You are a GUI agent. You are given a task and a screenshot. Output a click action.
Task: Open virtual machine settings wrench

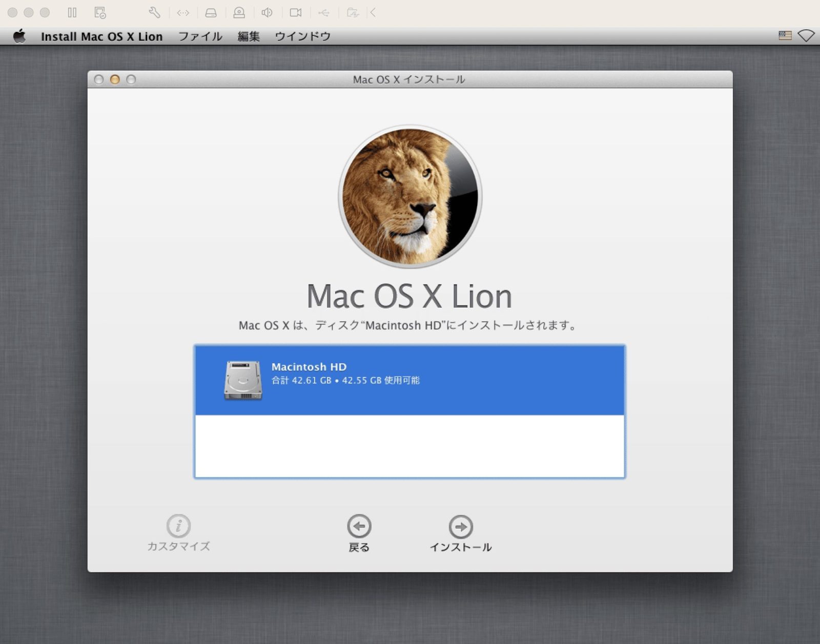click(154, 12)
